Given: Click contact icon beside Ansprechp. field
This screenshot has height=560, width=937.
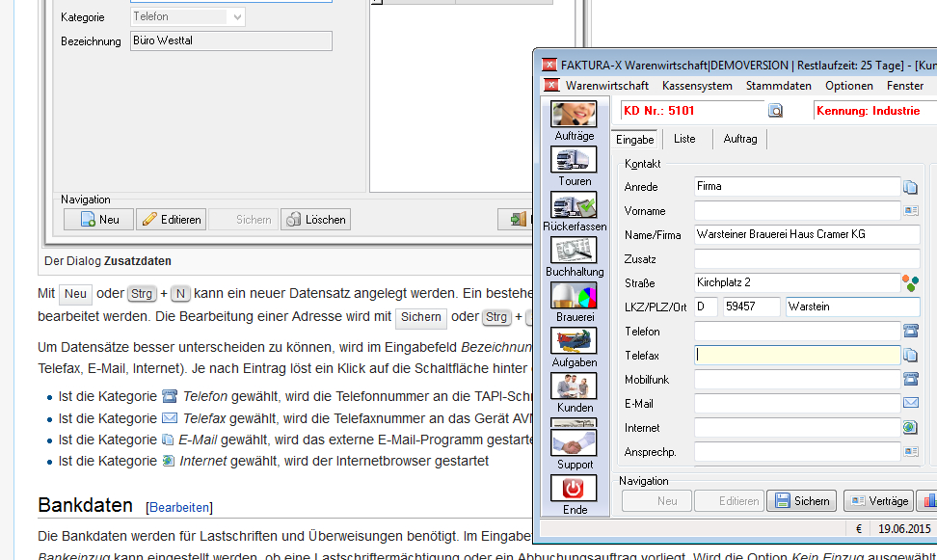Looking at the screenshot, I should [x=911, y=451].
